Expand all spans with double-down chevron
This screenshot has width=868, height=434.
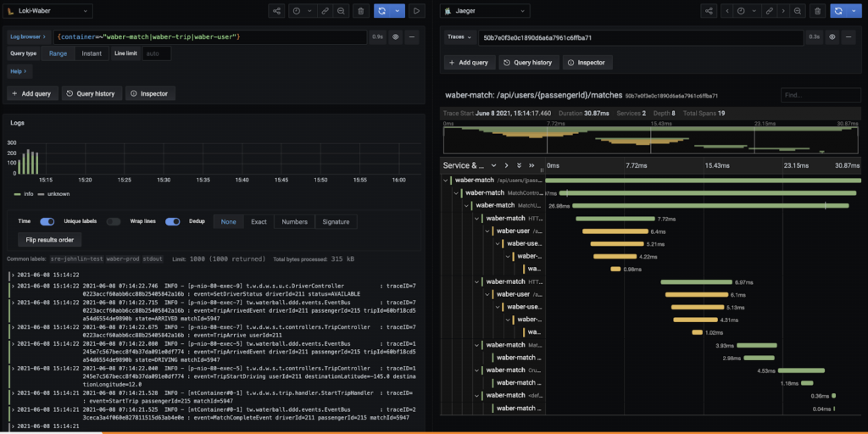pos(520,165)
